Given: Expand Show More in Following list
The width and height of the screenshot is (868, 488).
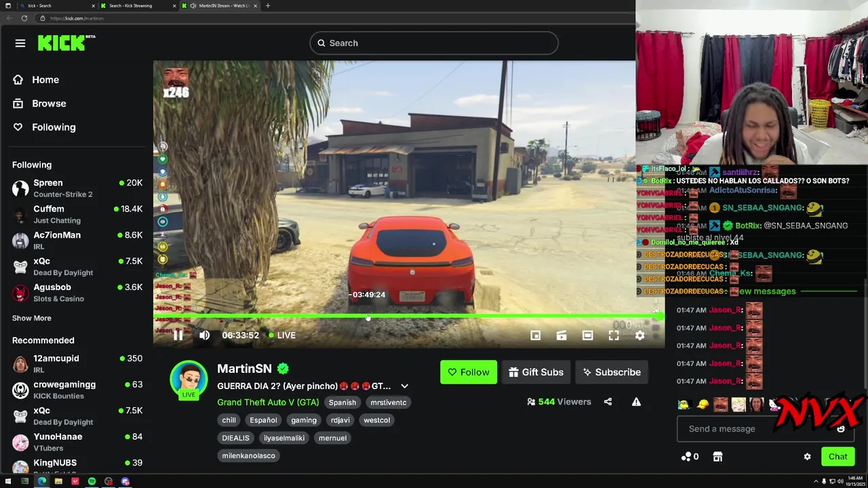Looking at the screenshot, I should click(x=31, y=318).
